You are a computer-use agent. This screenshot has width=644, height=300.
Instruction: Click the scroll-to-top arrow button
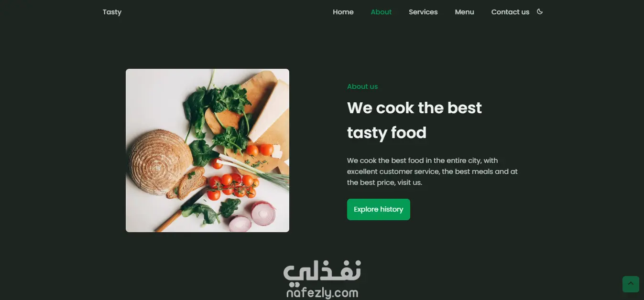[x=631, y=284]
